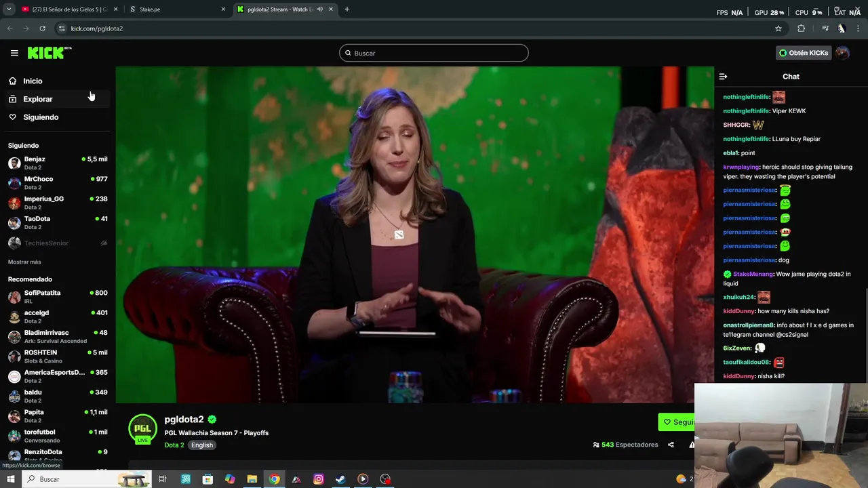Click the share stream icon
The width and height of the screenshot is (868, 488).
click(x=671, y=445)
